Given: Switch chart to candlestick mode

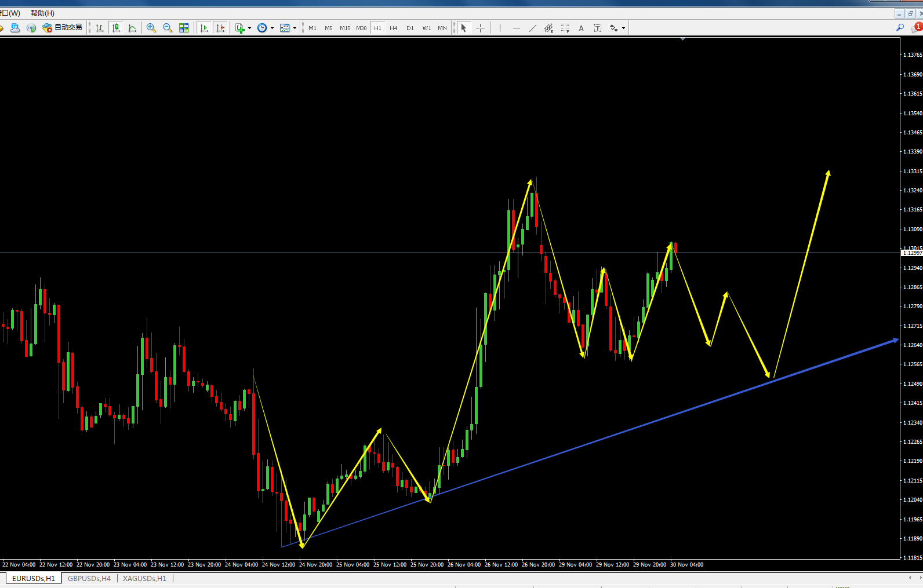Looking at the screenshot, I should tap(116, 28).
